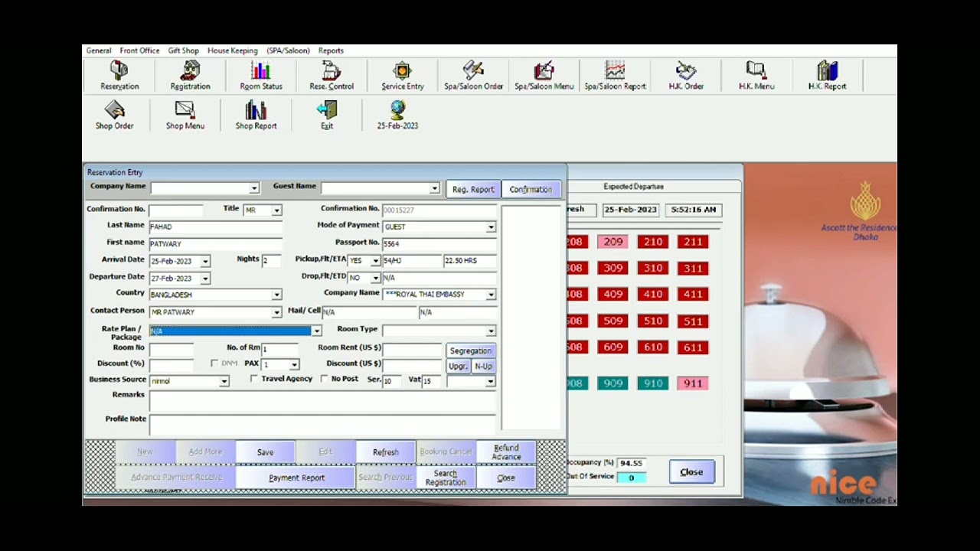Screen dimensions: 980x551
Task: Open the Mode of Payment dropdown
Action: (491, 227)
